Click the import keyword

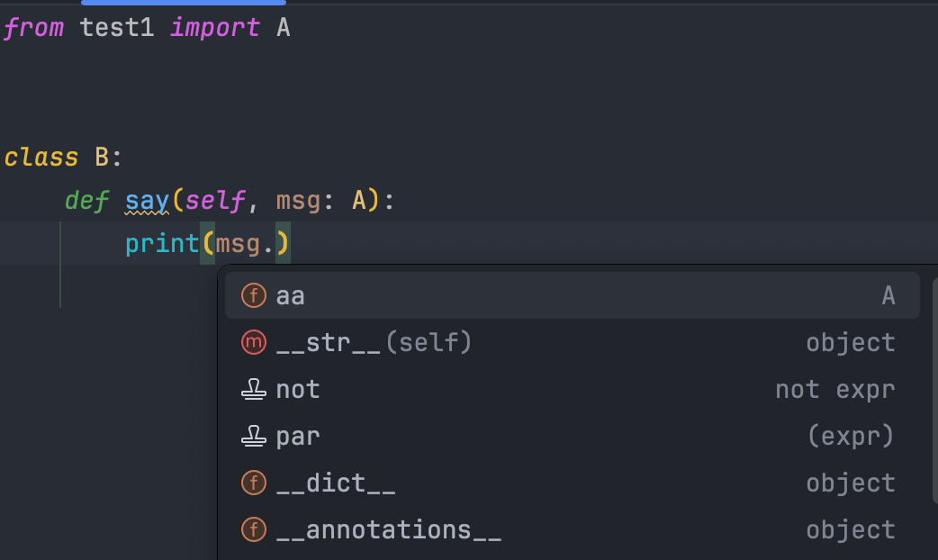tap(214, 28)
